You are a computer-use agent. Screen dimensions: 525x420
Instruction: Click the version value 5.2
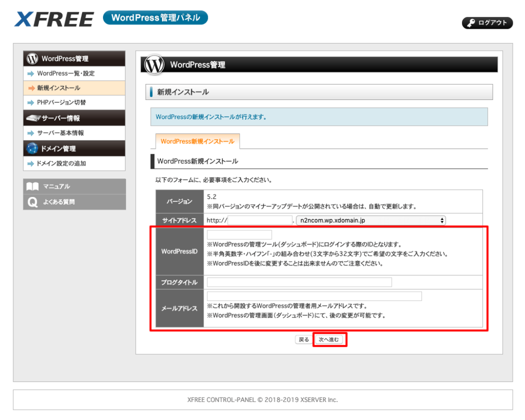pos(212,196)
